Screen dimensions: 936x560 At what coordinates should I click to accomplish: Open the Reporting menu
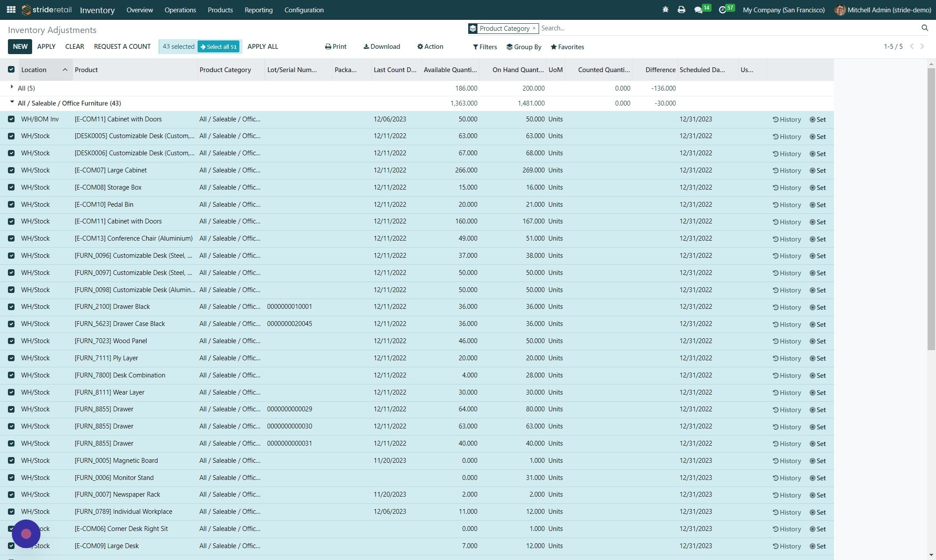(x=258, y=10)
